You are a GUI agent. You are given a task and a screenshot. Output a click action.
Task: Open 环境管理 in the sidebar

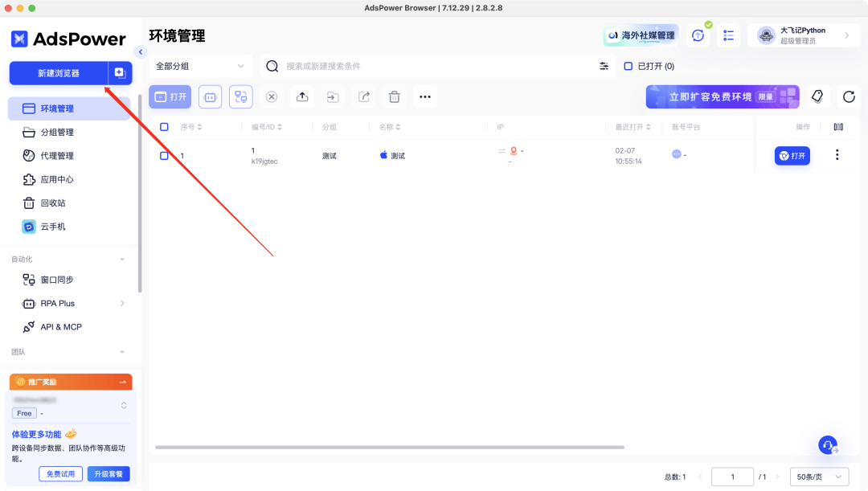click(69, 108)
